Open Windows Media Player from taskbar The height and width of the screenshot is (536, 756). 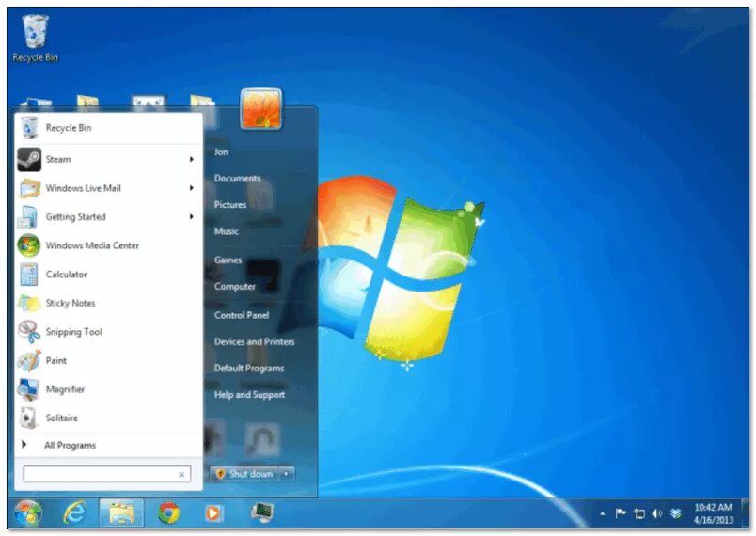coord(213,512)
